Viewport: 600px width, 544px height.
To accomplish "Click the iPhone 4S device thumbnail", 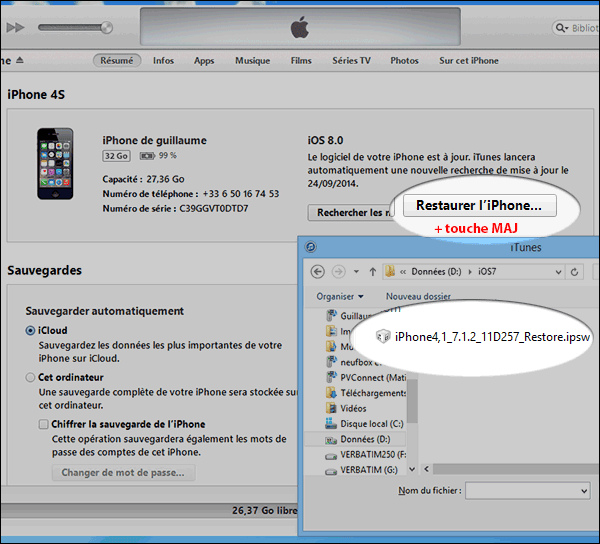I will (x=55, y=163).
